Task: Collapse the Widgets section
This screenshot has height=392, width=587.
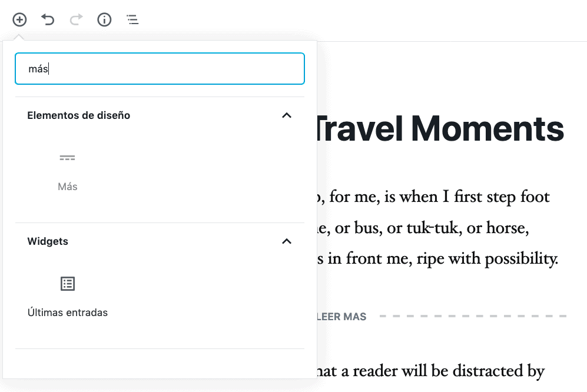Action: coord(287,241)
